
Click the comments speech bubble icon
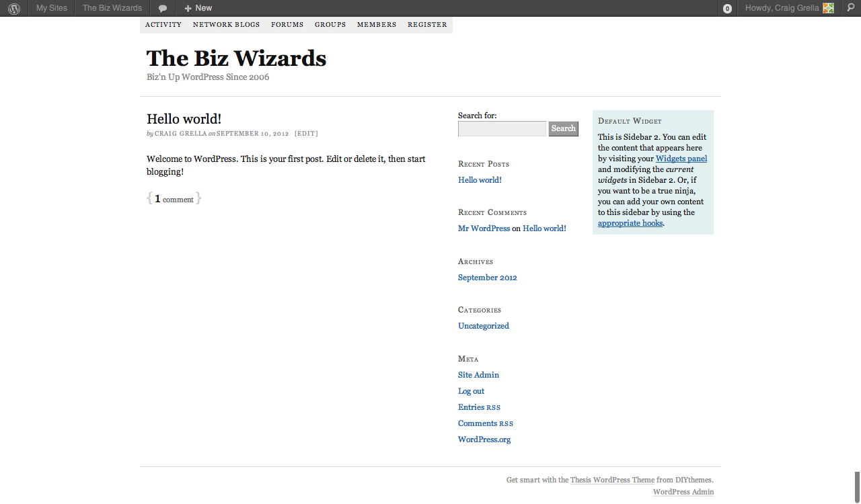point(163,9)
